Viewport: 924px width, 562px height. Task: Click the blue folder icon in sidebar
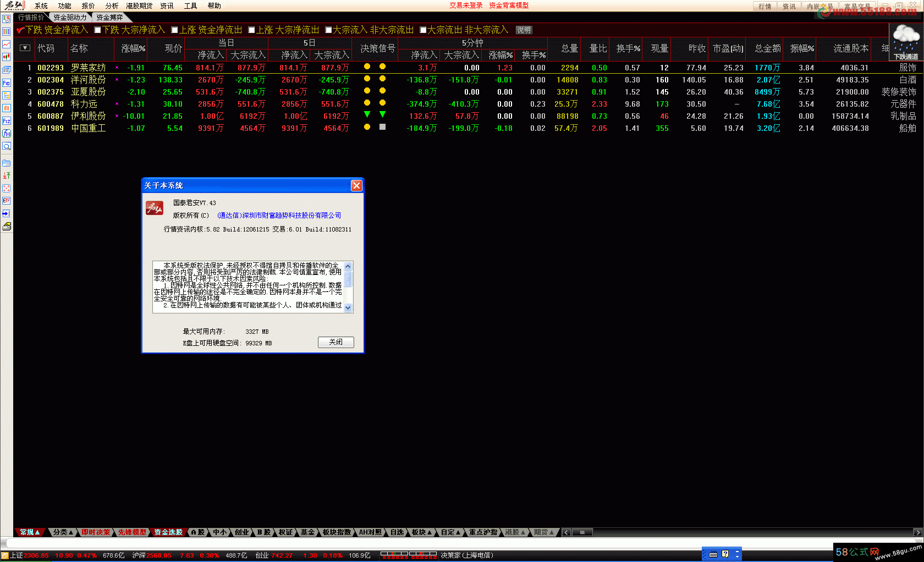point(7,163)
